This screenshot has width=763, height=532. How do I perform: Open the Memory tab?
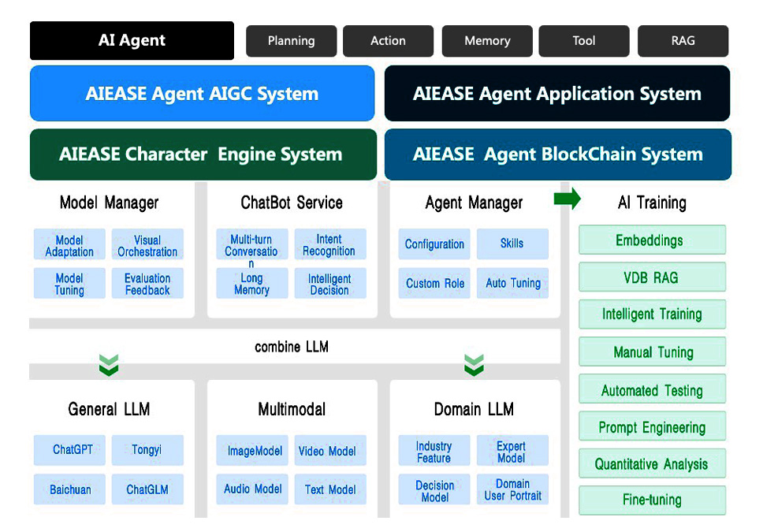click(487, 41)
